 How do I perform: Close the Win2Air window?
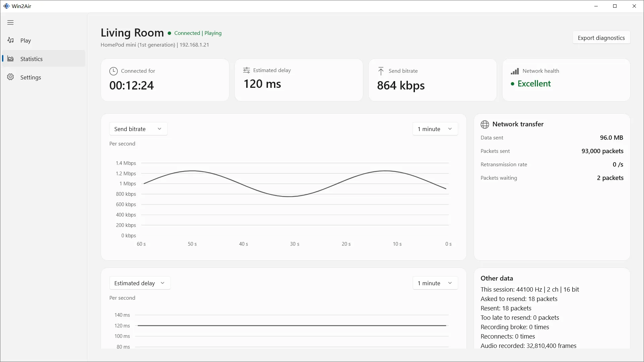pyautogui.click(x=634, y=6)
